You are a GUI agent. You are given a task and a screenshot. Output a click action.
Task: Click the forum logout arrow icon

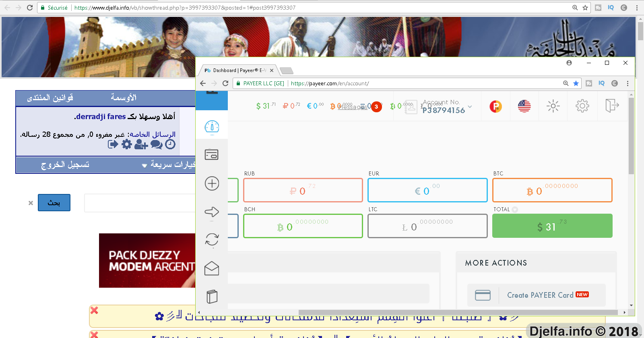[113, 144]
